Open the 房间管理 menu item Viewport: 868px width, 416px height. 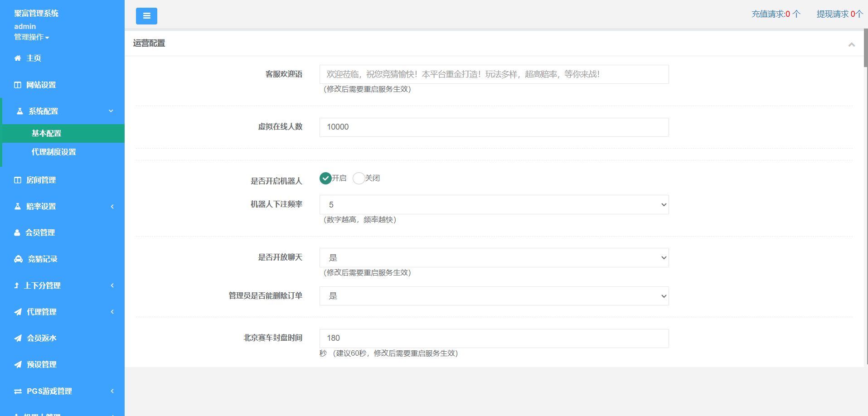[62, 180]
